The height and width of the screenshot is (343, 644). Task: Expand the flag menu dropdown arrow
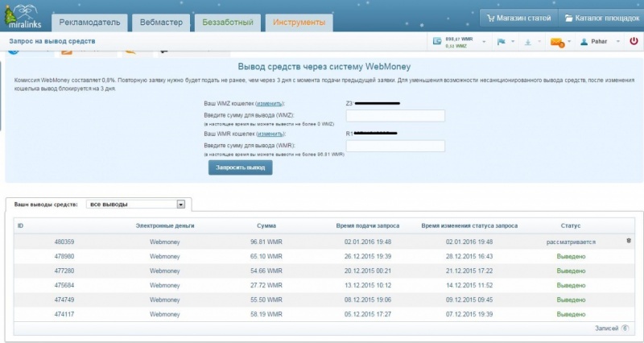point(513,42)
